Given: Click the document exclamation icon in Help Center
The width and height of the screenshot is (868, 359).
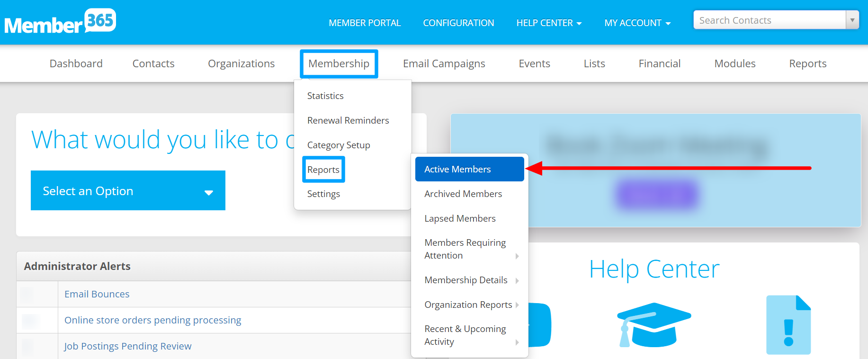Looking at the screenshot, I should (788, 325).
